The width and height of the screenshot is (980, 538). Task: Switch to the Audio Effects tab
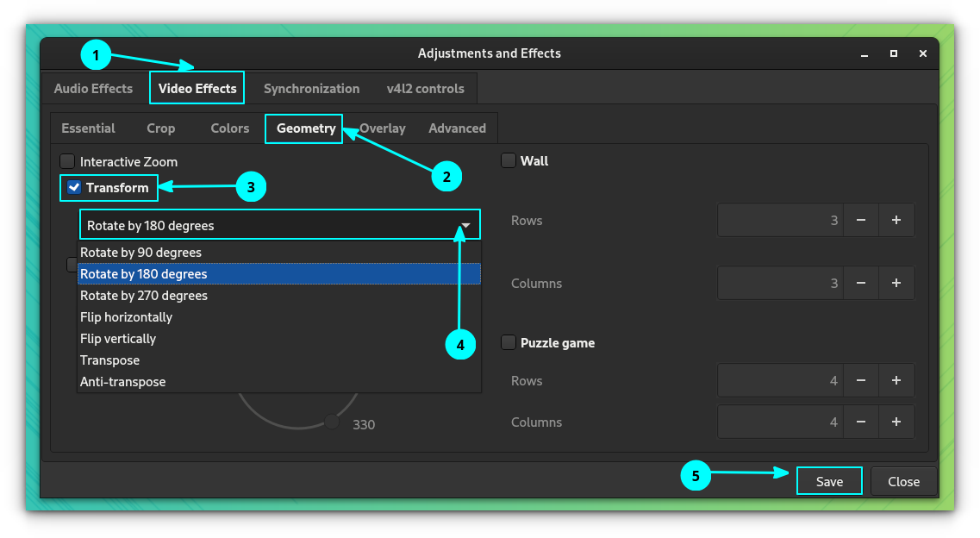pos(93,89)
